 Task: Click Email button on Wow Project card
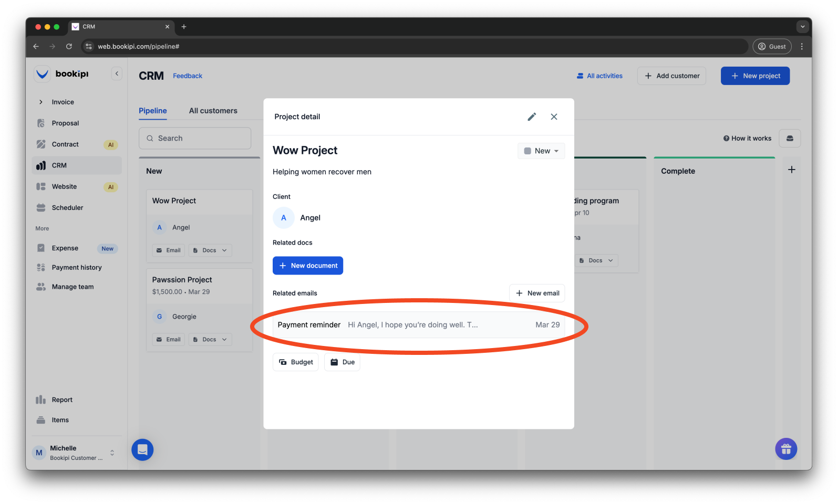pyautogui.click(x=169, y=250)
